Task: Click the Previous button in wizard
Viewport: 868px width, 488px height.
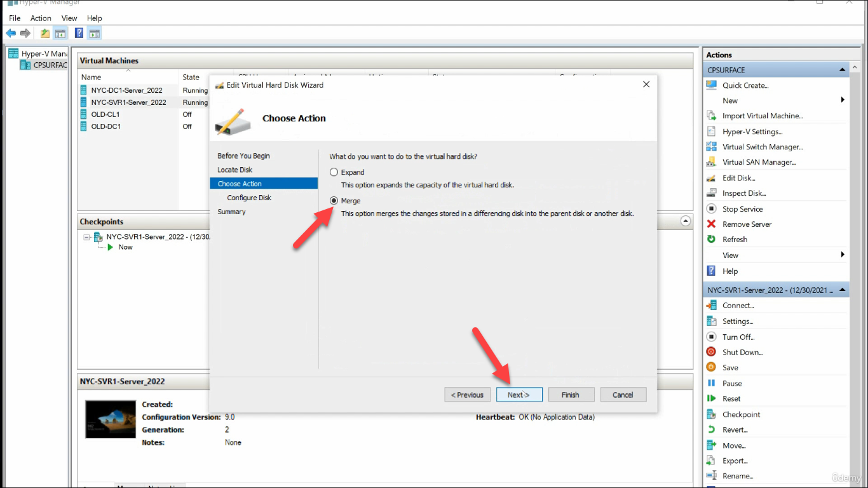Action: 468,395
